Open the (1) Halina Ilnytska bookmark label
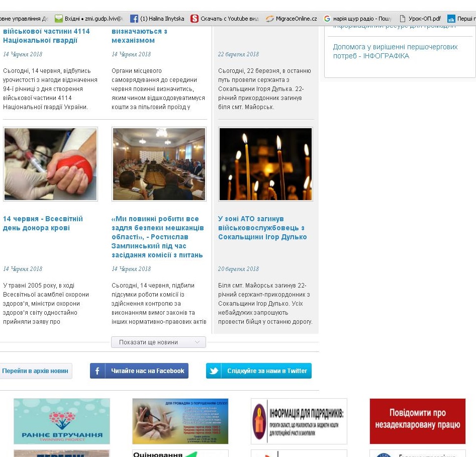The image size is (476, 457). pyautogui.click(x=162, y=19)
